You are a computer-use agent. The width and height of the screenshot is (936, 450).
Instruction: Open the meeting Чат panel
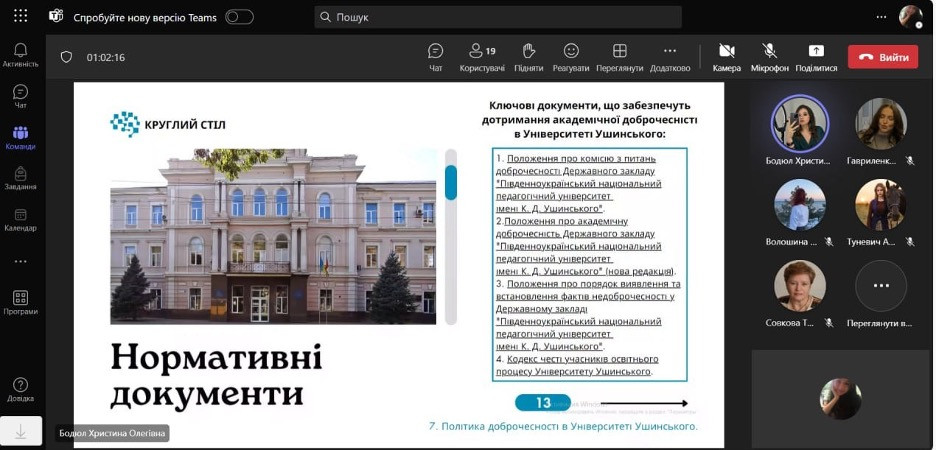tap(436, 57)
